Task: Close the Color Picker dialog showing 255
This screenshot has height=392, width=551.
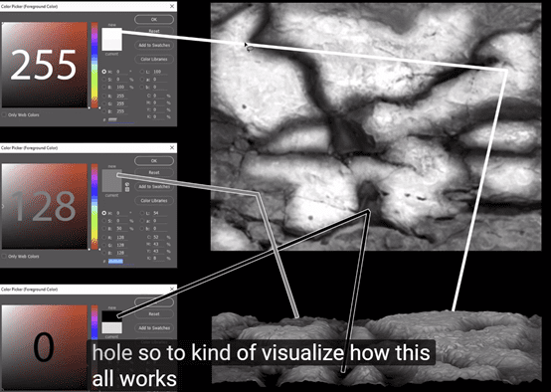Action: click(x=172, y=6)
